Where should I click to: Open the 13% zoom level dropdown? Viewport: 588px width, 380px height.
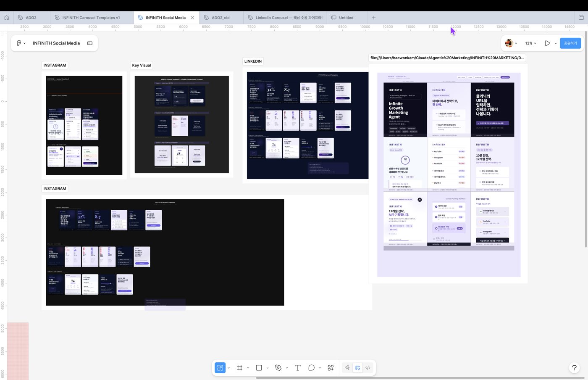pos(531,43)
